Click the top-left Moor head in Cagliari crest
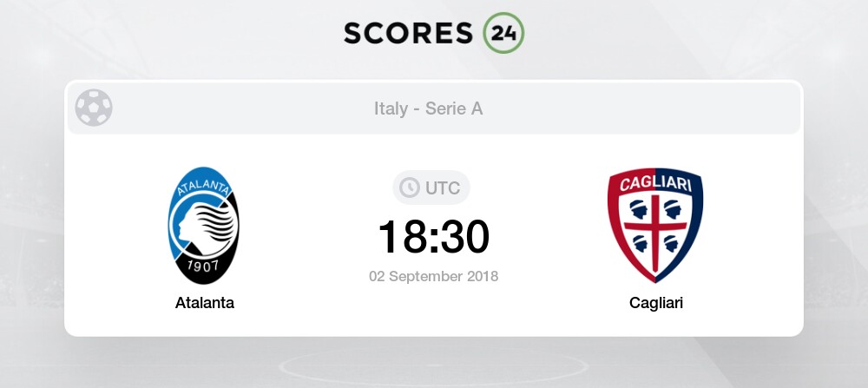Screen dimensions: 868x388 (638, 209)
